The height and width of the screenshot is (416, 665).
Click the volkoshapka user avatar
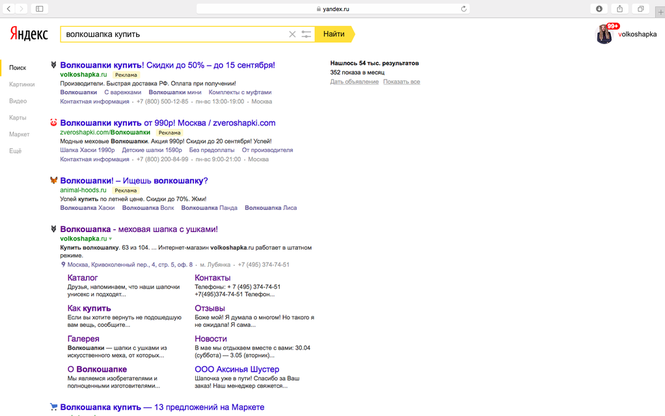(604, 35)
